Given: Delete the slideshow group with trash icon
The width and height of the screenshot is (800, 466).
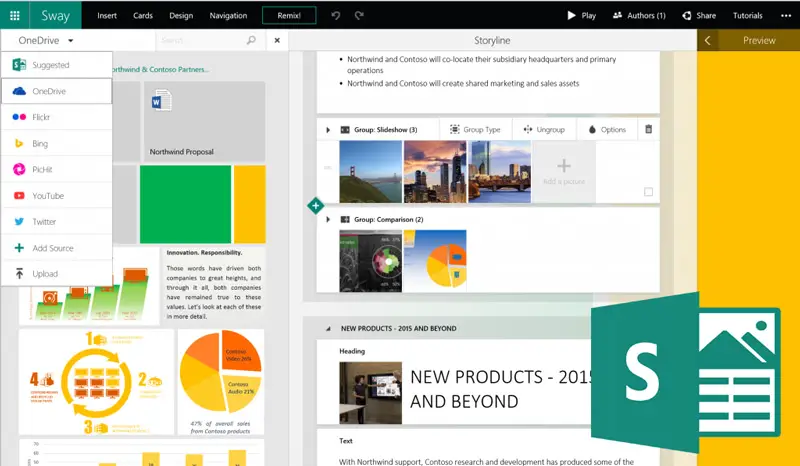Looking at the screenshot, I should 648,129.
